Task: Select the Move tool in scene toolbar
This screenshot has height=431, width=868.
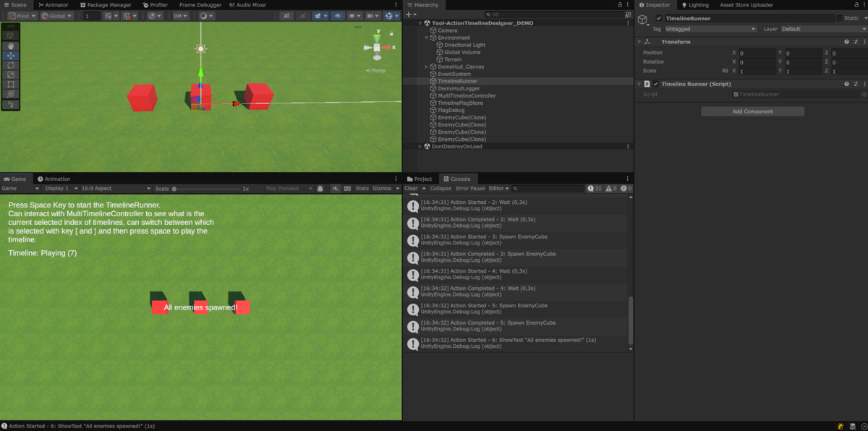Action: [x=10, y=56]
